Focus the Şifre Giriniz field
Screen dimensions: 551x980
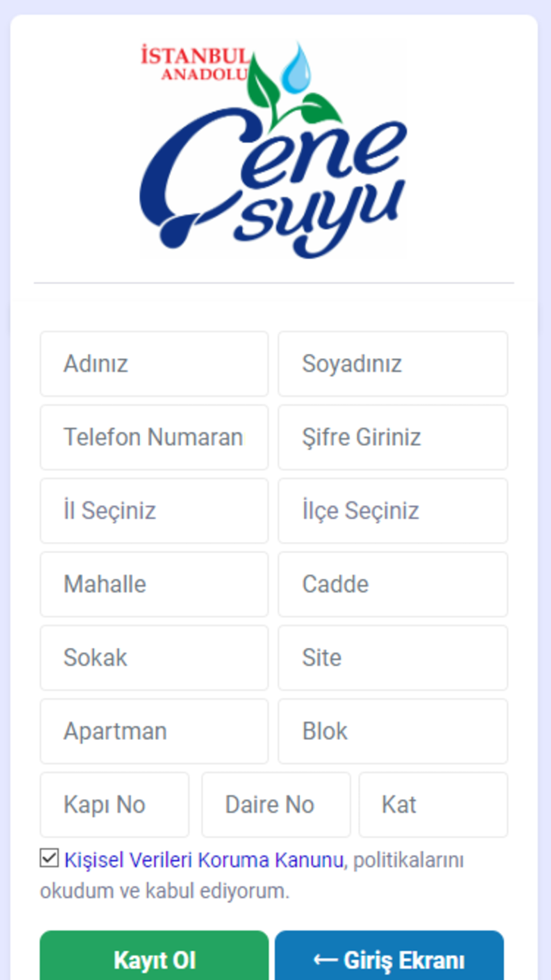(x=393, y=438)
